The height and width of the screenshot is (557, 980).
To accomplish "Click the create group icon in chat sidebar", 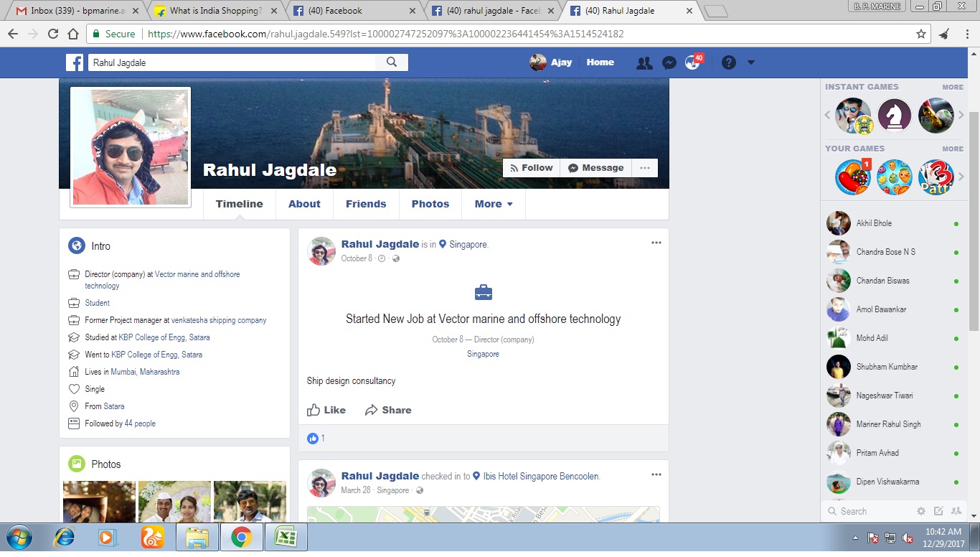I will click(956, 511).
